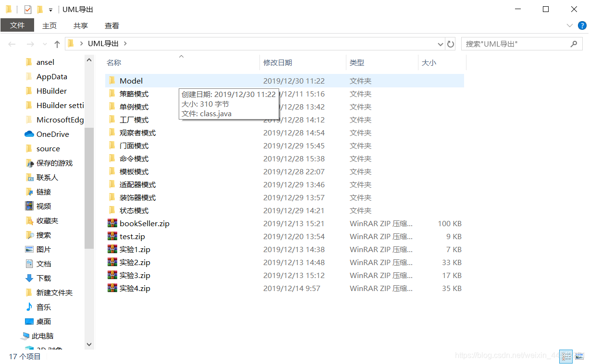Select the 适配器模式 folder icon

point(112,184)
